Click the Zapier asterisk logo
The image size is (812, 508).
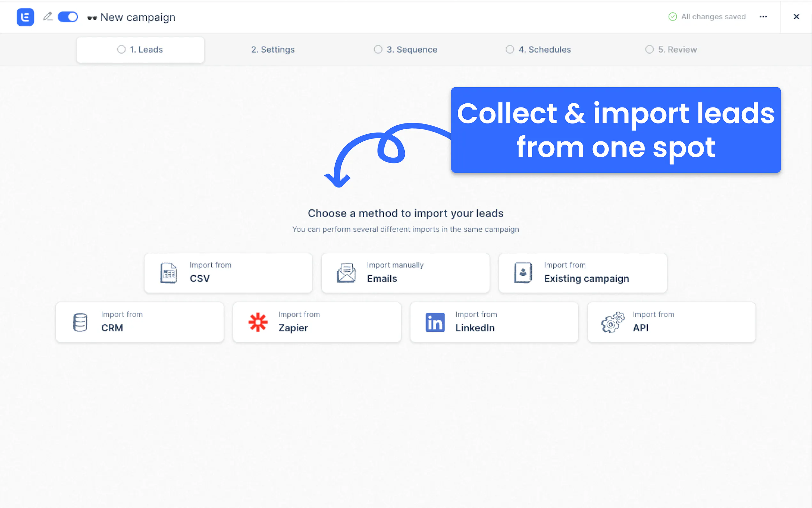coord(258,322)
